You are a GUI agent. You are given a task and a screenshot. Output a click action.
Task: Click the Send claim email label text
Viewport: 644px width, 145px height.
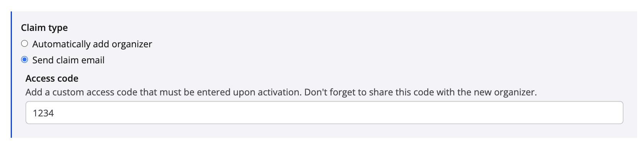coord(69,60)
